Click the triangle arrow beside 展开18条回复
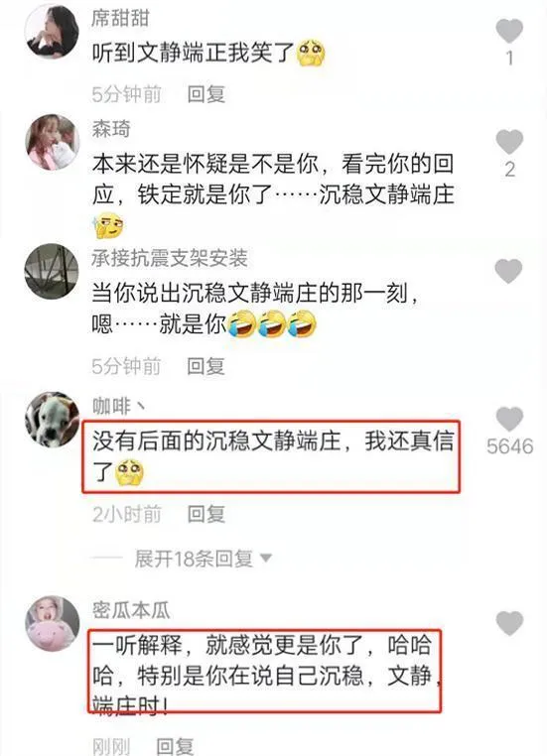This screenshot has height=756, width=547. [266, 559]
